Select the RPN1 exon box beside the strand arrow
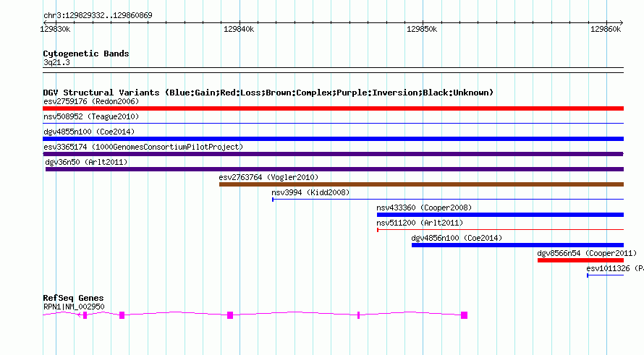This screenshot has width=644, height=355. tap(85, 315)
